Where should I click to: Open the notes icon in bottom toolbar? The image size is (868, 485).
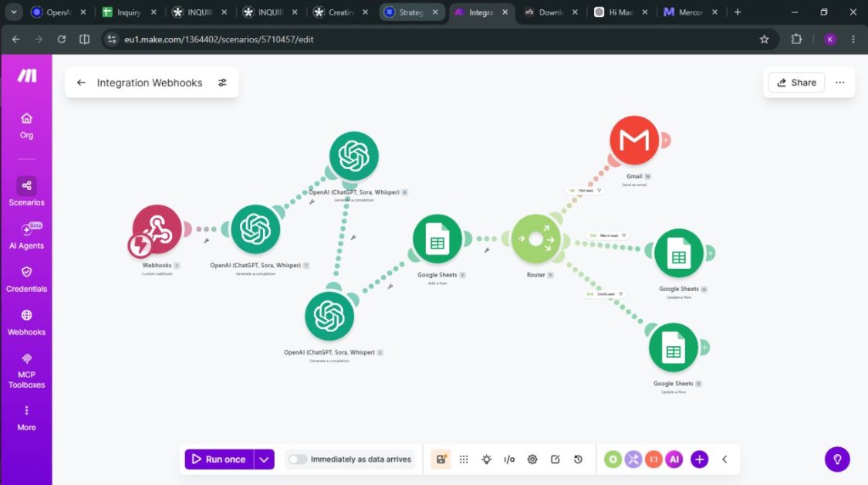(556, 460)
